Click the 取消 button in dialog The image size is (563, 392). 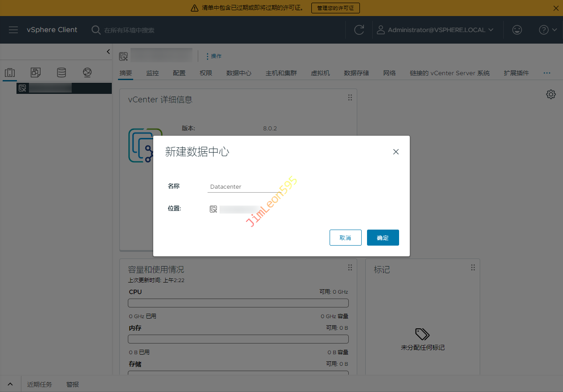coord(345,238)
